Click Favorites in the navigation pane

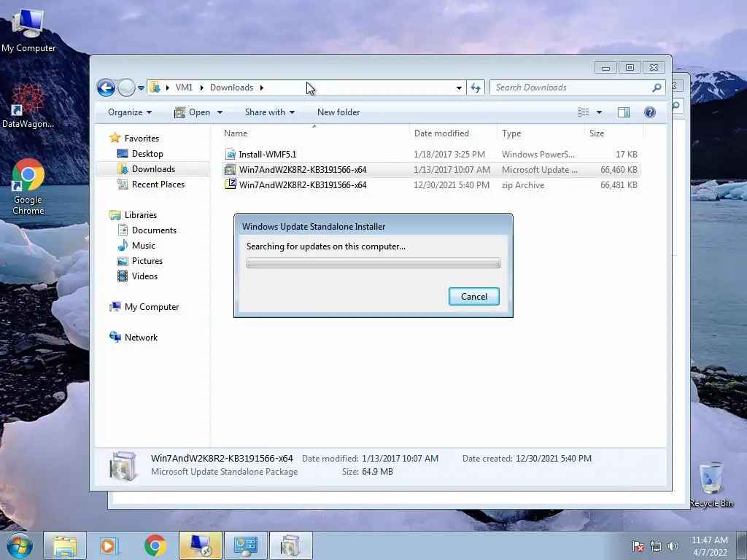(x=142, y=138)
